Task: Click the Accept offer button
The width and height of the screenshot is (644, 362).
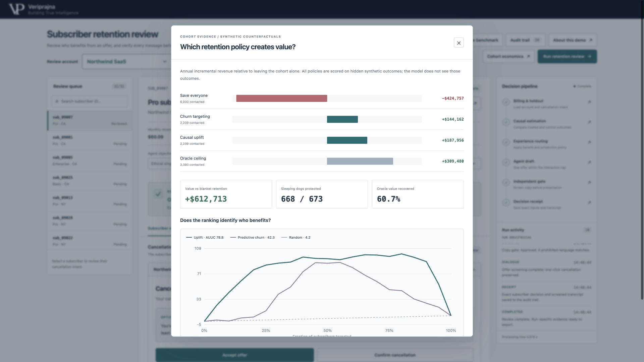Action: pos(234,355)
